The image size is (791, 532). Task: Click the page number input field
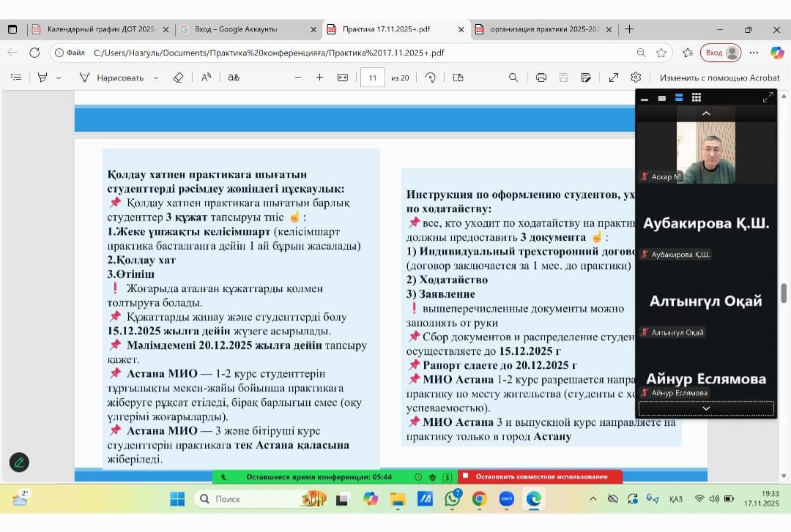click(x=373, y=78)
